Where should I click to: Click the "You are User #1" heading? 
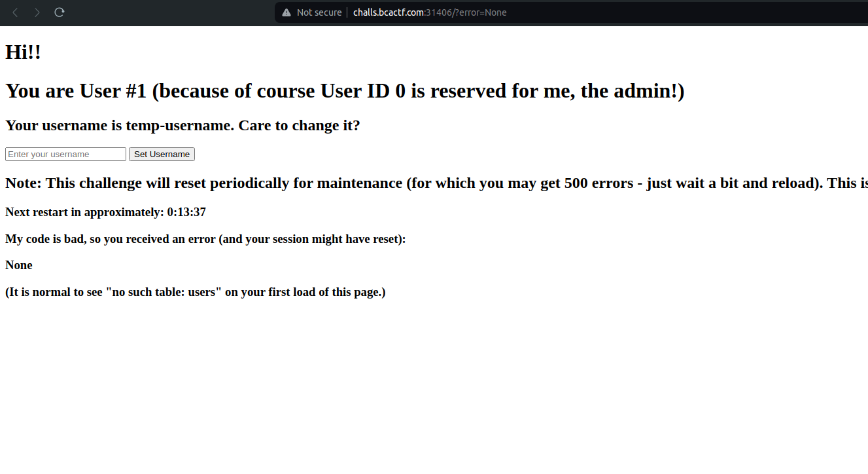(x=345, y=91)
